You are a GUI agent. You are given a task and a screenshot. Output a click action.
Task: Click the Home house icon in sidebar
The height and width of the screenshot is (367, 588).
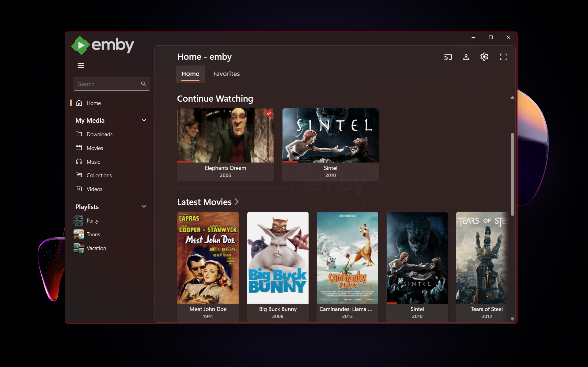coord(79,103)
